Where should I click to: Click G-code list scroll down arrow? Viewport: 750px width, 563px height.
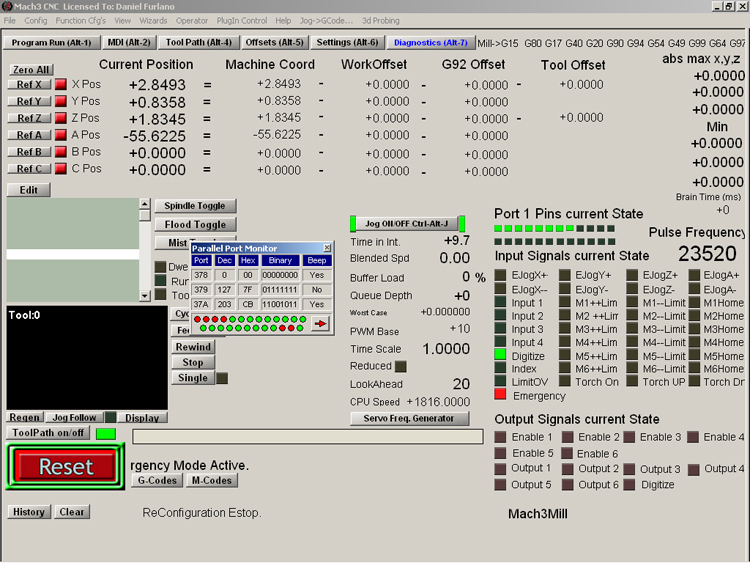point(145,296)
